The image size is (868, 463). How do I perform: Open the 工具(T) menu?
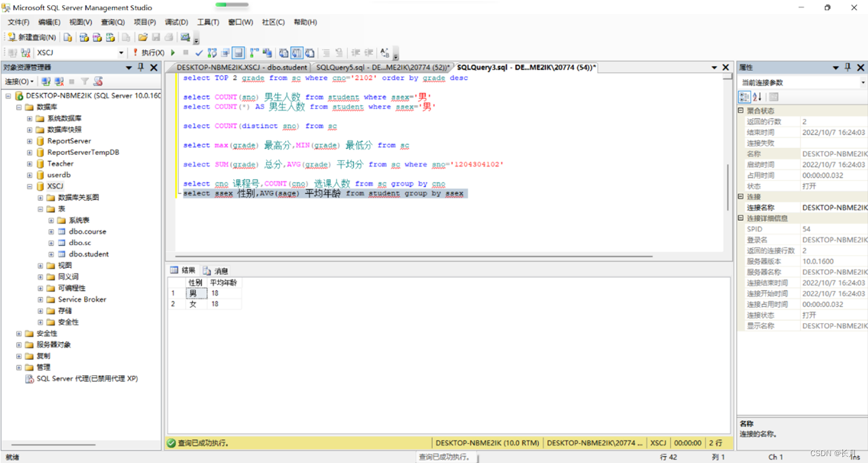208,22
